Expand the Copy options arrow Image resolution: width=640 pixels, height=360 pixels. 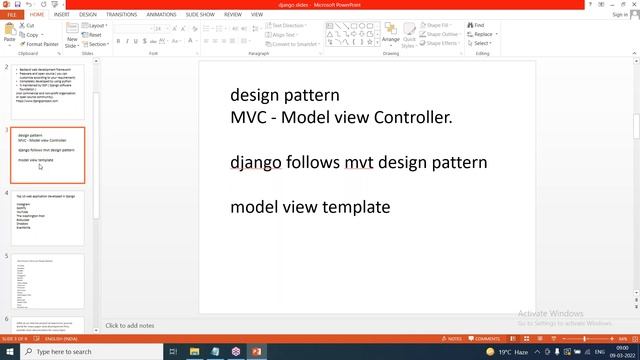click(x=42, y=35)
